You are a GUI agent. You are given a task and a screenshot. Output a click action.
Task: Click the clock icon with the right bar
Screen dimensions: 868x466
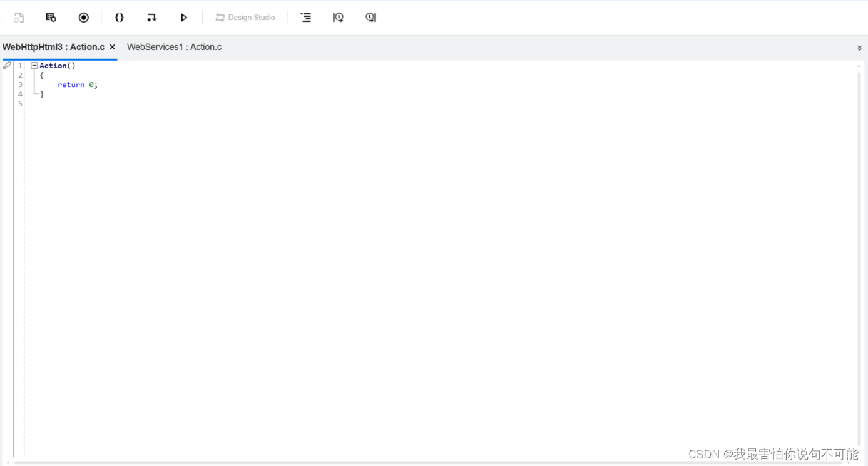pyautogui.click(x=371, y=18)
